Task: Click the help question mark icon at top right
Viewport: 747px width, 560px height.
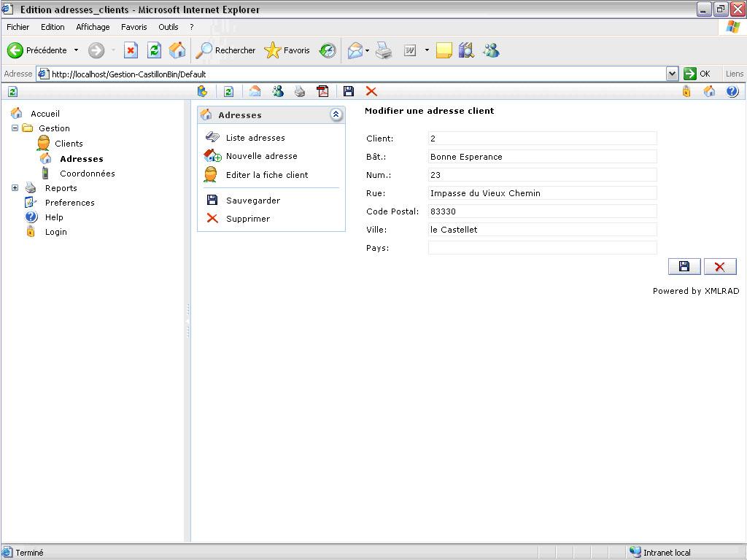Action: [x=732, y=91]
